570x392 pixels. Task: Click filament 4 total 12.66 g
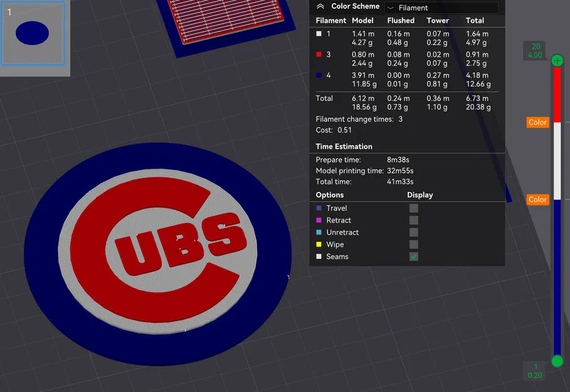478,84
